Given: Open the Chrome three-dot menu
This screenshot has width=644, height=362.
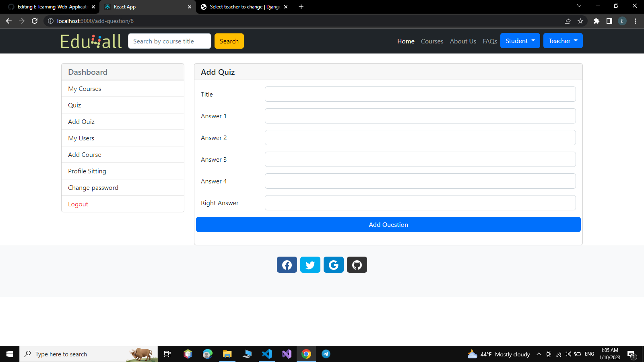Looking at the screenshot, I should point(635,21).
